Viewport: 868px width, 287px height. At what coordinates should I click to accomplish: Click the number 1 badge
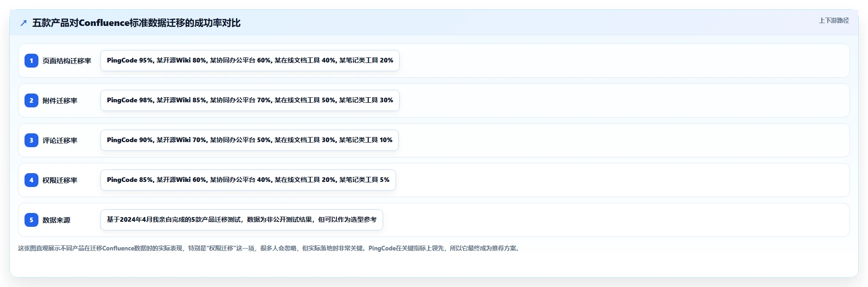click(31, 61)
